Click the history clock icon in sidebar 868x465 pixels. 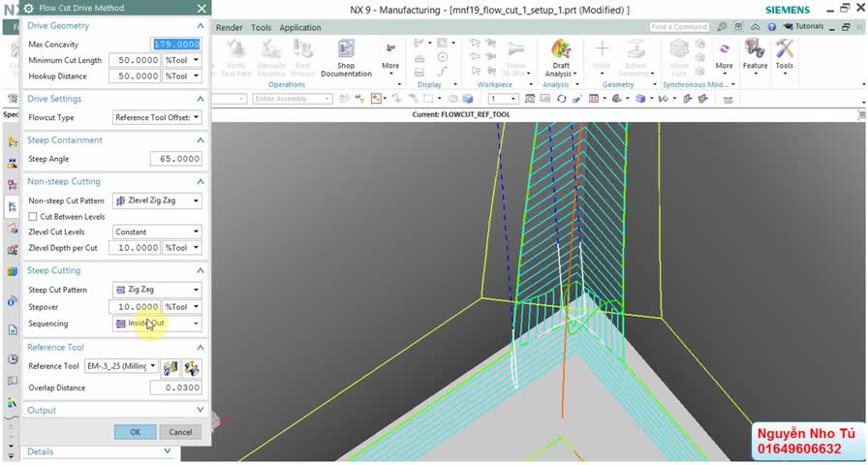click(13, 358)
